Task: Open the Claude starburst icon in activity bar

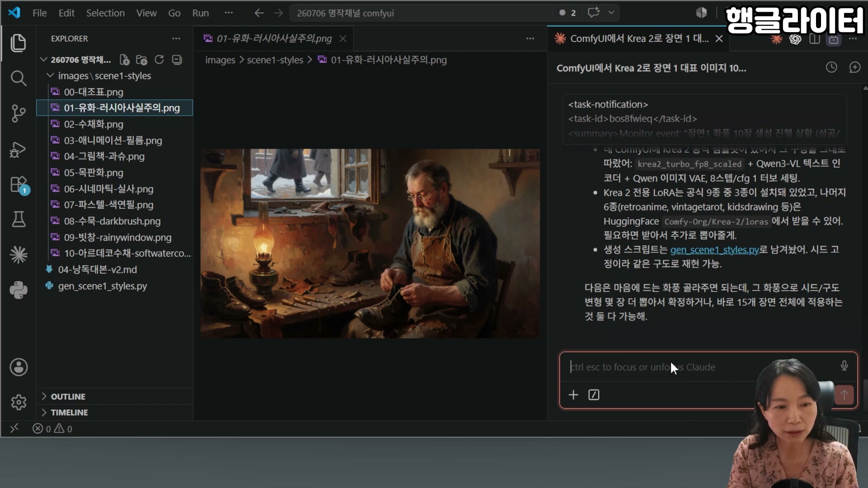Action: pos(18,255)
